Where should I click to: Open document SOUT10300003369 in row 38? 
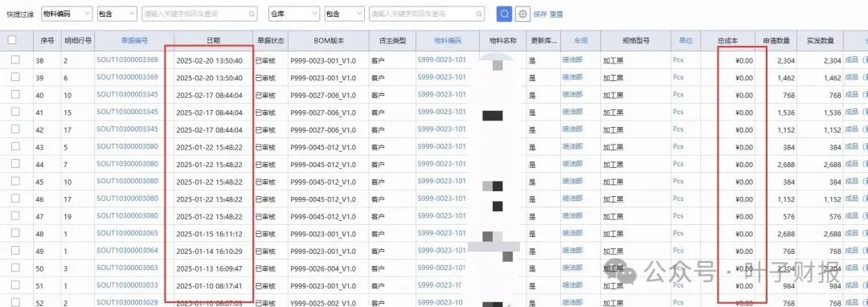(x=127, y=59)
